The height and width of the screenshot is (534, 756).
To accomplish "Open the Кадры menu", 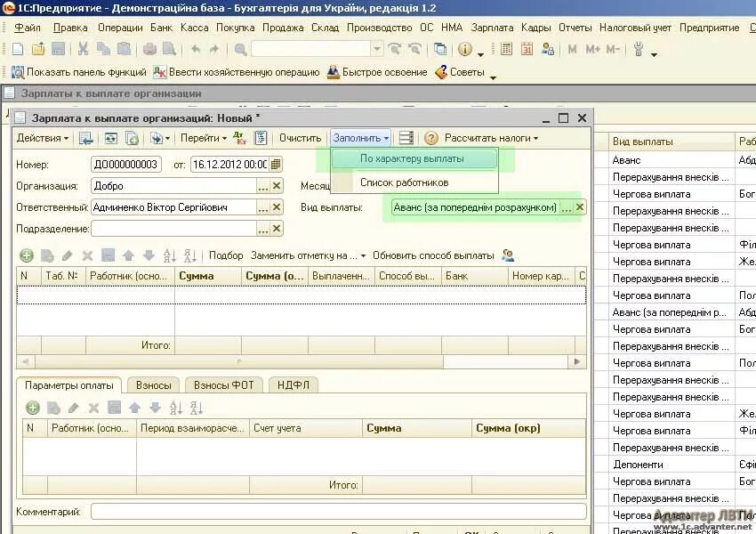I will 535,28.
